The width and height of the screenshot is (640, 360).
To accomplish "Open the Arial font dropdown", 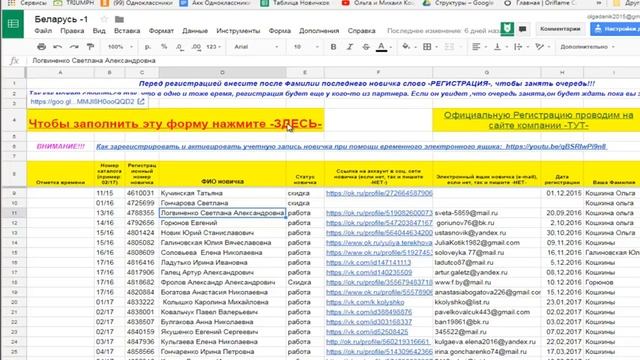I will pos(256,47).
